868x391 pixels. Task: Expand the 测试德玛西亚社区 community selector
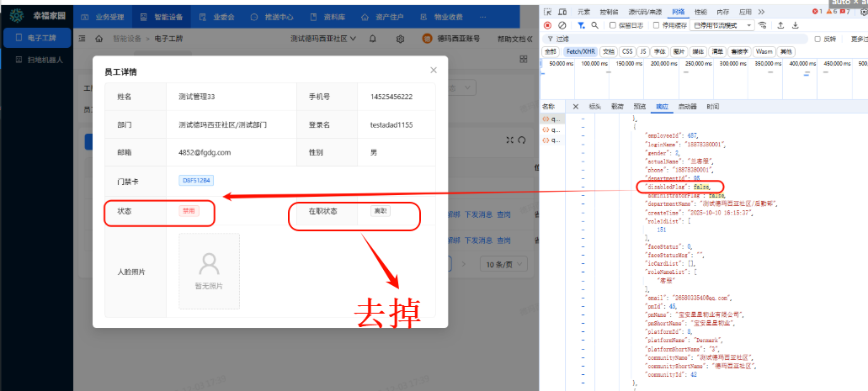(323, 39)
